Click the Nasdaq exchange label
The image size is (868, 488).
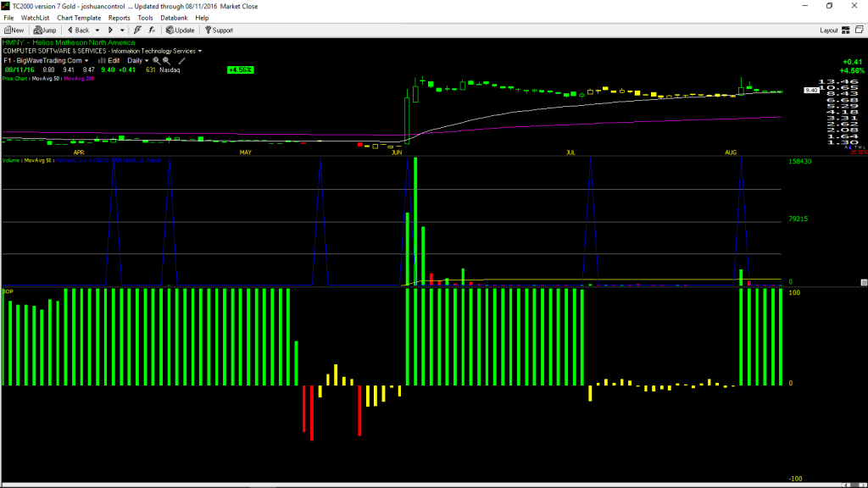[170, 70]
